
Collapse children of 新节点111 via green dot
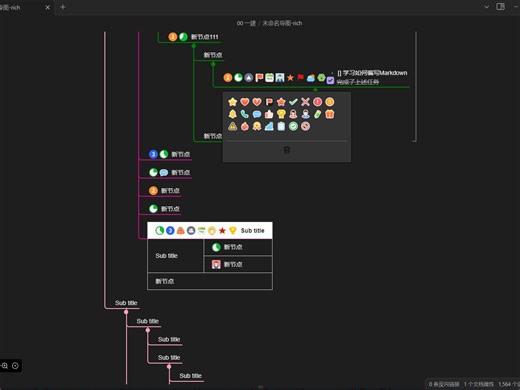(194, 46)
